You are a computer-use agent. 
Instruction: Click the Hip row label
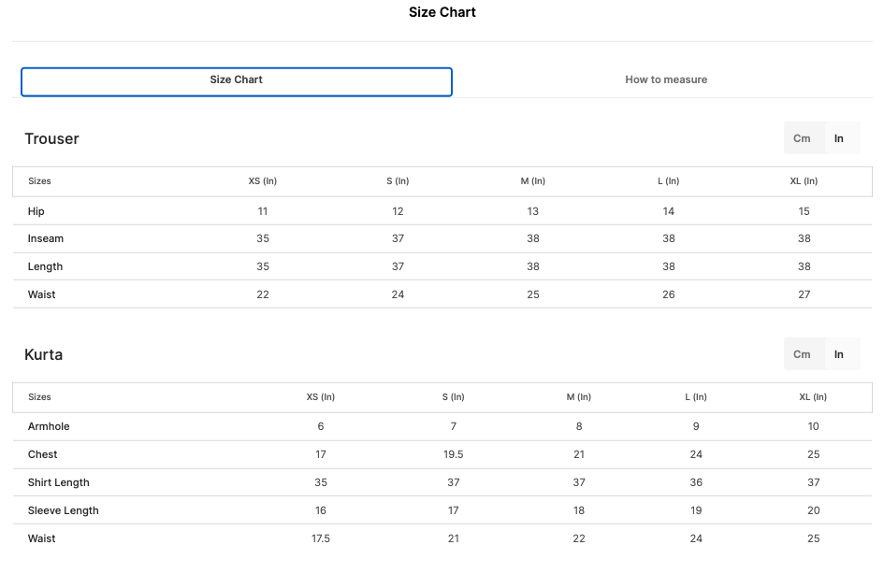(x=36, y=211)
